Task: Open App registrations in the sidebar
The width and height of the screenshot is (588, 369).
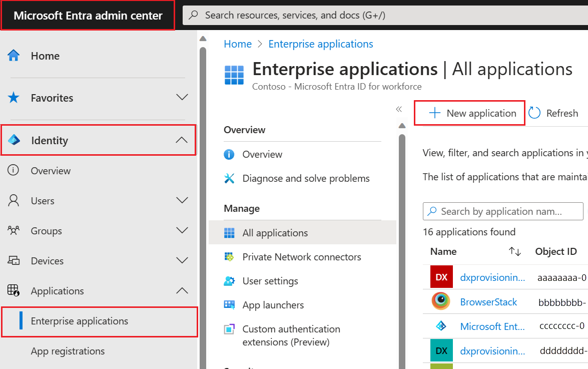Action: (68, 351)
